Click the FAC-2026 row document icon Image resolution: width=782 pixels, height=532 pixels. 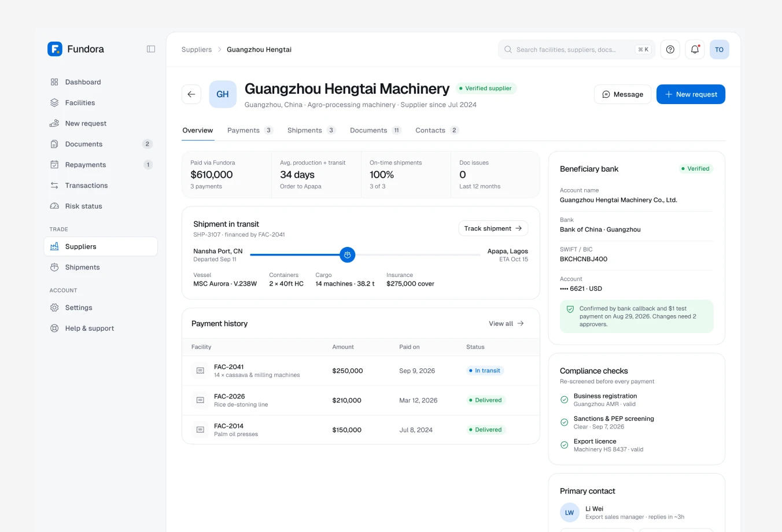(x=200, y=400)
